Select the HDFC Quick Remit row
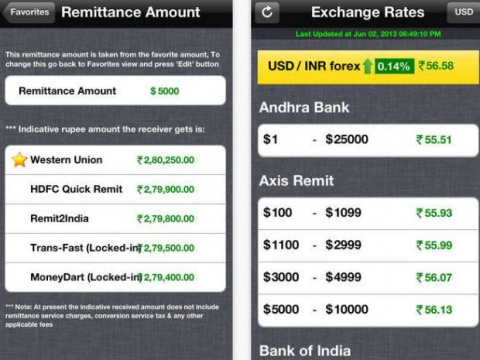This screenshot has width=480, height=360. (115, 189)
